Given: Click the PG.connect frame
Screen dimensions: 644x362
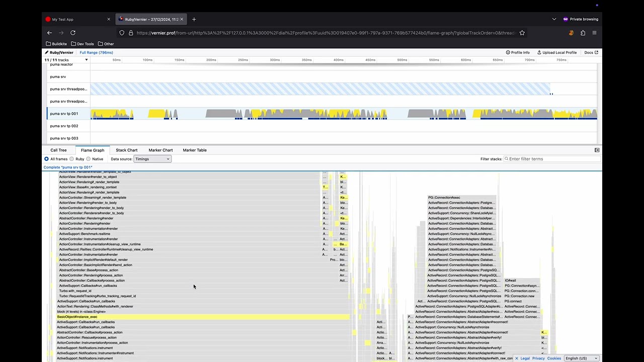Looking at the screenshot, I should 522,301.
